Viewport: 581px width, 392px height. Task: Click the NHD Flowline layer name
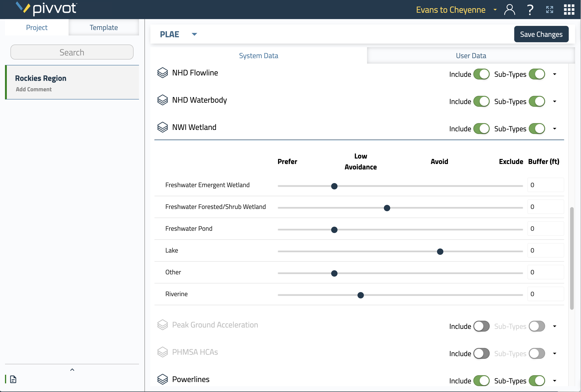(x=195, y=73)
